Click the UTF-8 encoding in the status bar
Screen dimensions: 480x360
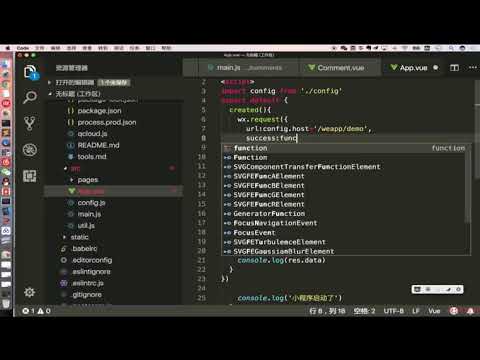394,311
